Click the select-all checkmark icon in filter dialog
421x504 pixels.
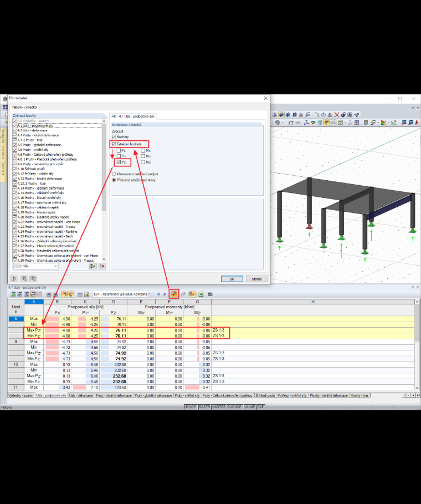(93, 266)
